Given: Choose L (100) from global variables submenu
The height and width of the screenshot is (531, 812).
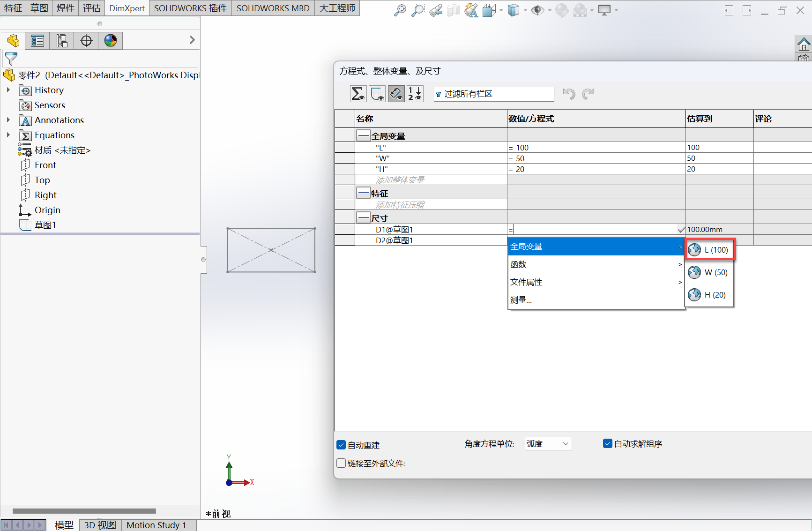Looking at the screenshot, I should tap(710, 250).
